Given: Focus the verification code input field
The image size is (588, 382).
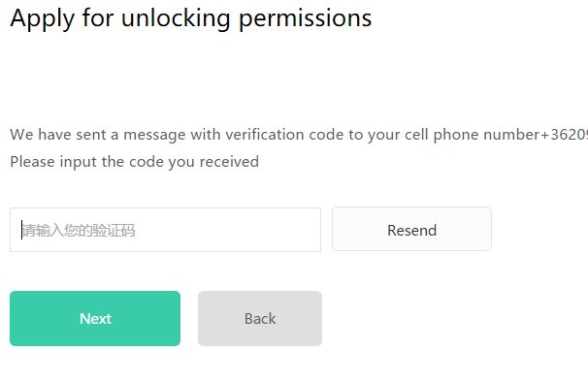Looking at the screenshot, I should pos(165,230).
